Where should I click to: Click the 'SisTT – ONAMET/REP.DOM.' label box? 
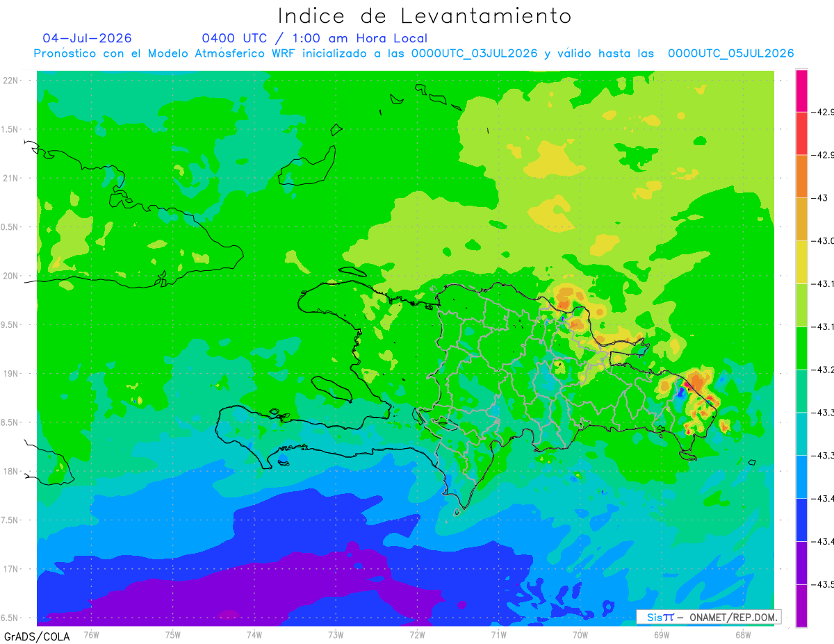click(708, 617)
